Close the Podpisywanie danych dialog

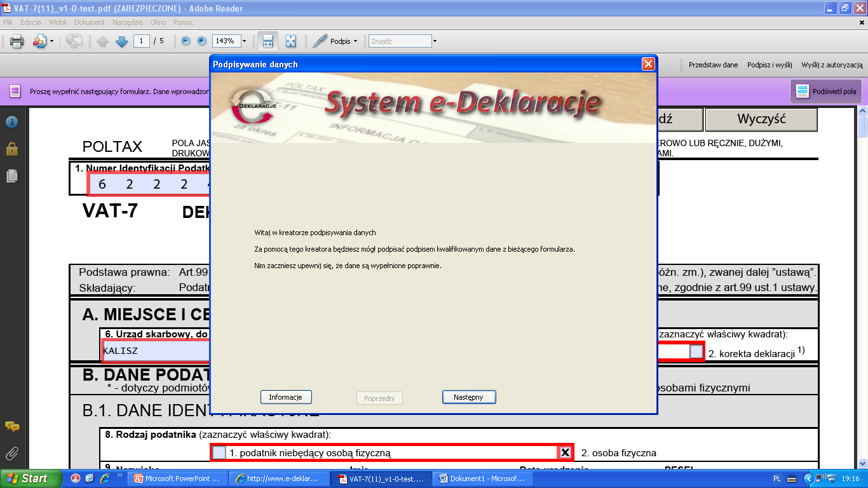[x=648, y=64]
